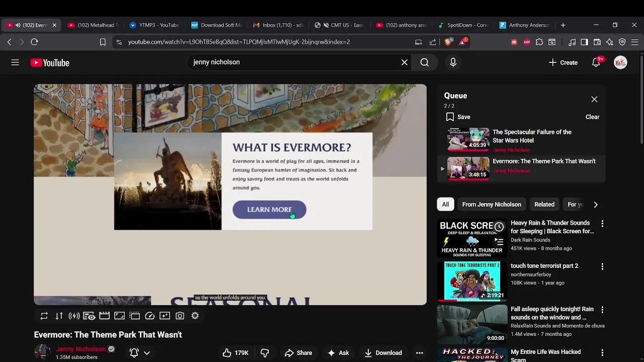Take a screenshot with camera icon

pos(180,316)
